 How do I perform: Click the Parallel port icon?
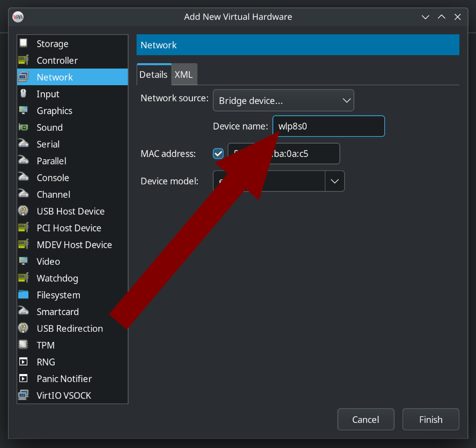(x=24, y=161)
